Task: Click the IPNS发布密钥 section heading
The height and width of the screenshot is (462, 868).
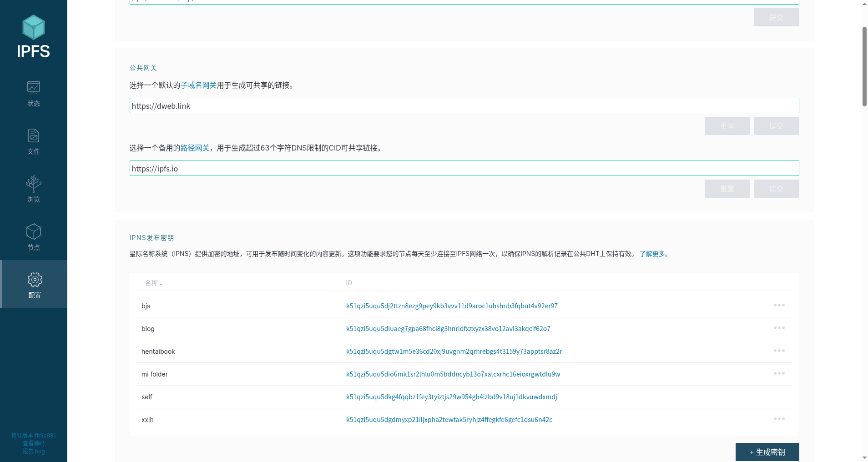Action: click(151, 238)
